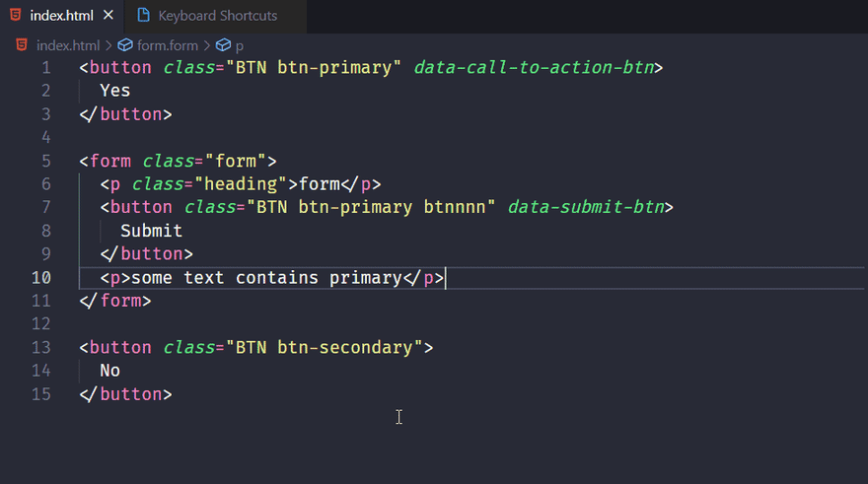Click the "form" class value on line 5

(236, 161)
